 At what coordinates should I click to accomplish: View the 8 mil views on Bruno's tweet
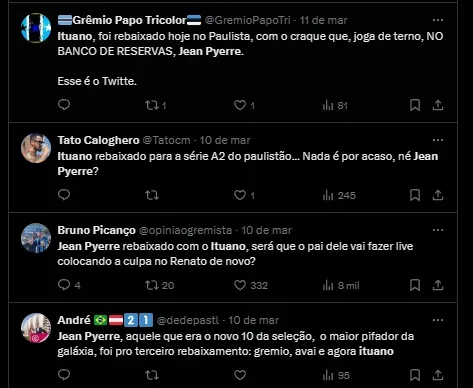pos(341,285)
